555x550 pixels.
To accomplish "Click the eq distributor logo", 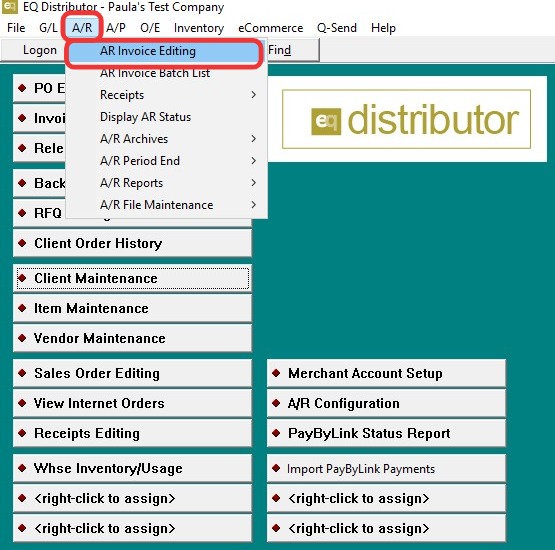I will point(406,119).
